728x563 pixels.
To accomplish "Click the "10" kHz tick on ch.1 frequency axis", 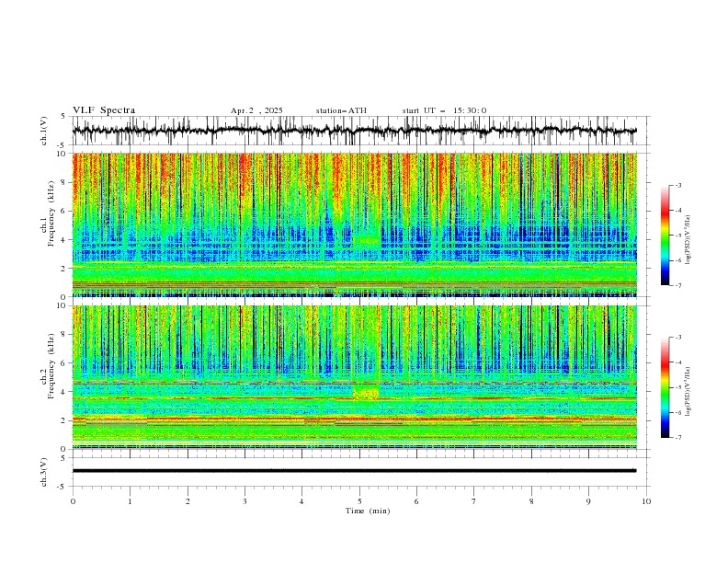I will point(63,154).
